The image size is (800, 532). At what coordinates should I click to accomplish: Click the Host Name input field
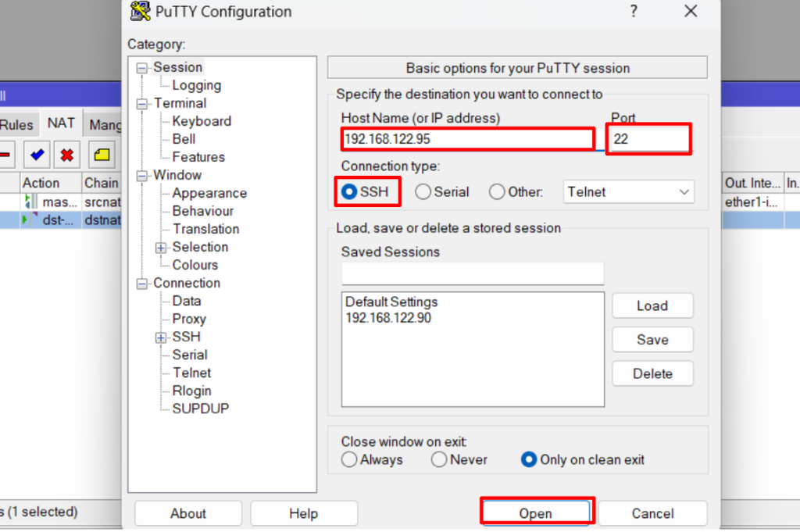coord(467,139)
